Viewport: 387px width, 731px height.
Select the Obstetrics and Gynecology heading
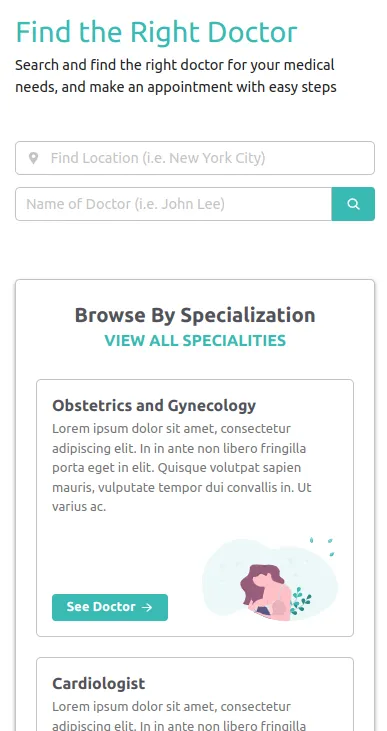pos(154,405)
